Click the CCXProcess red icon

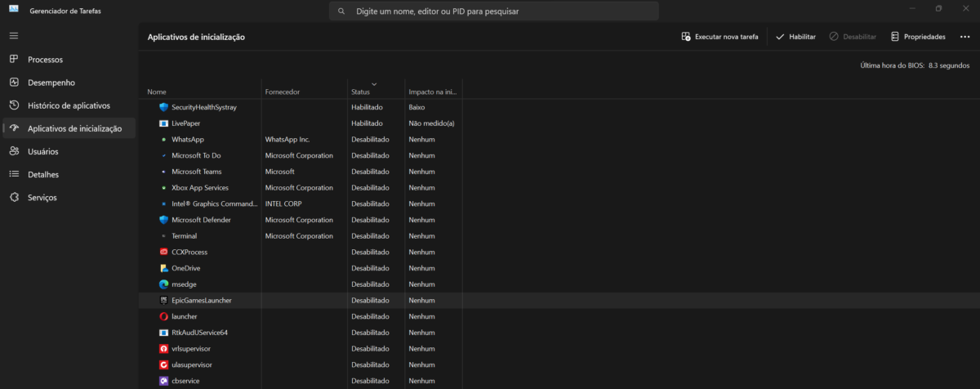(x=163, y=252)
